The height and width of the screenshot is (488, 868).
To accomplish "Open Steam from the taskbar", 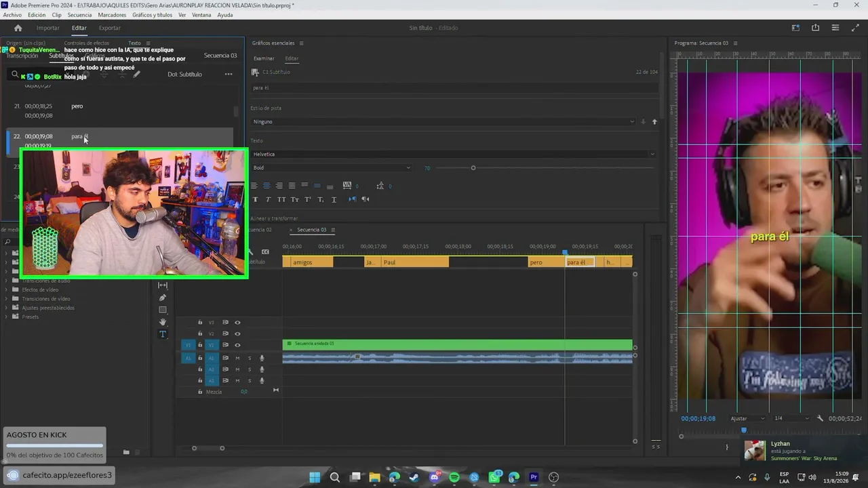I will coord(414,477).
